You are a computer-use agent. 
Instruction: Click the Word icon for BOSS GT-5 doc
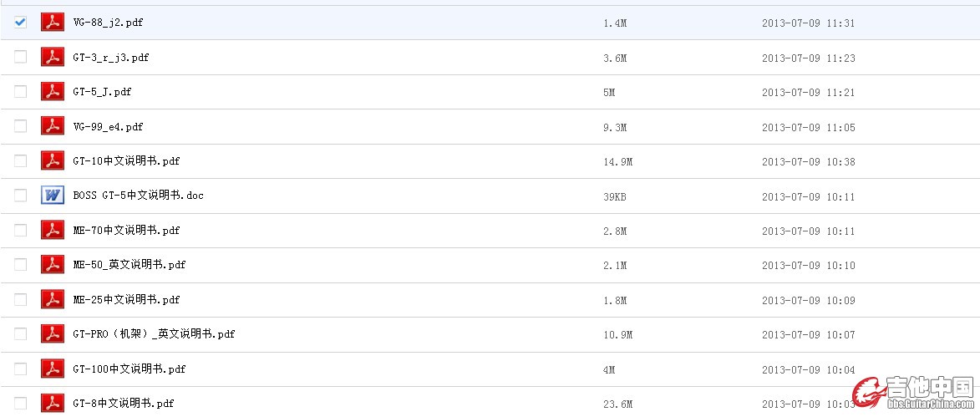coord(53,196)
